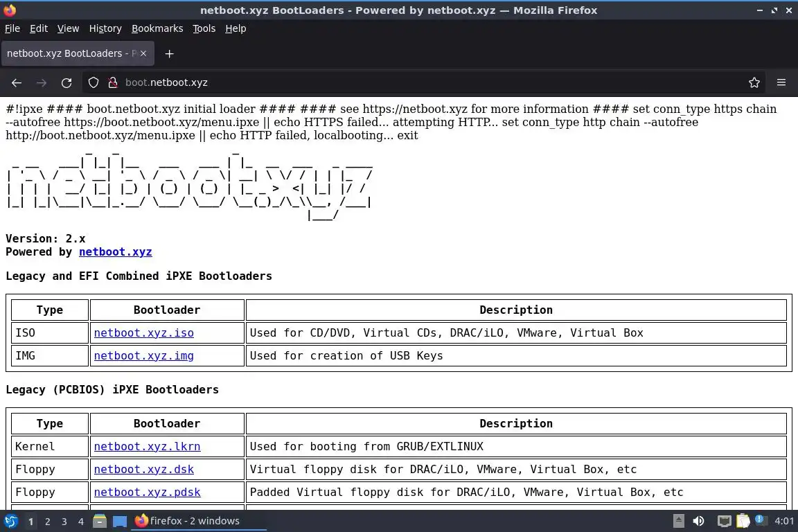Click the ISO type cell

click(50, 333)
